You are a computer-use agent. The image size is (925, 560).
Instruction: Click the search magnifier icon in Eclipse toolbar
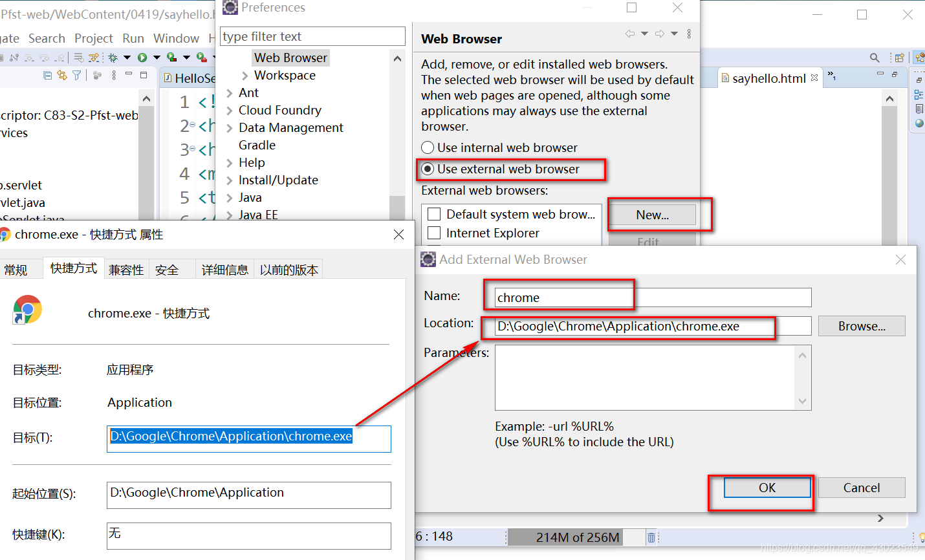(x=875, y=58)
